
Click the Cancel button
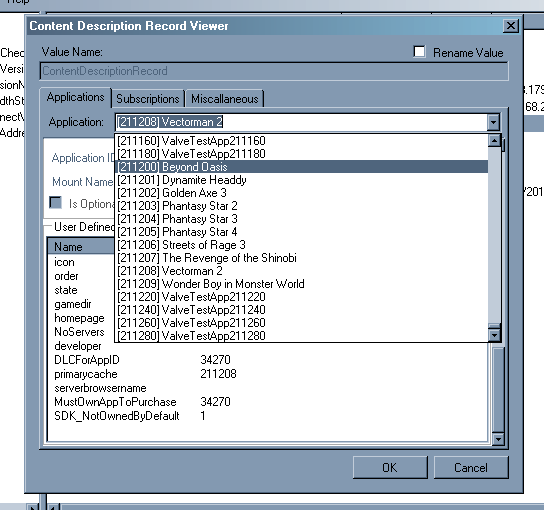(x=471, y=468)
